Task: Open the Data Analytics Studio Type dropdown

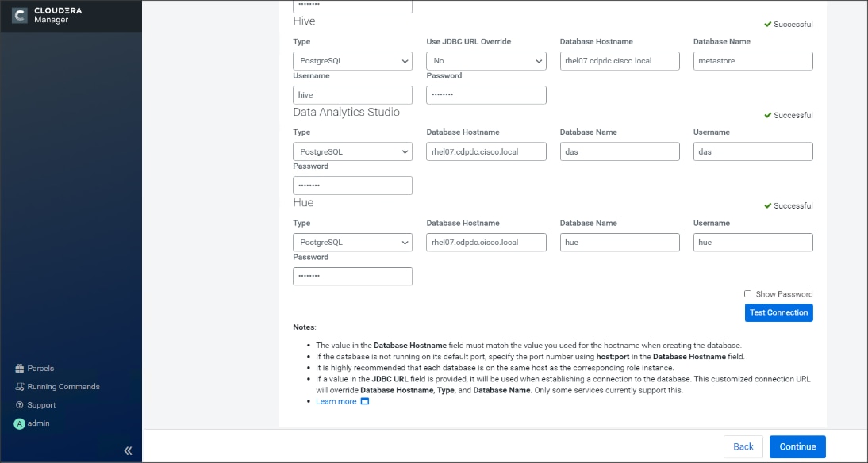Action: 352,151
